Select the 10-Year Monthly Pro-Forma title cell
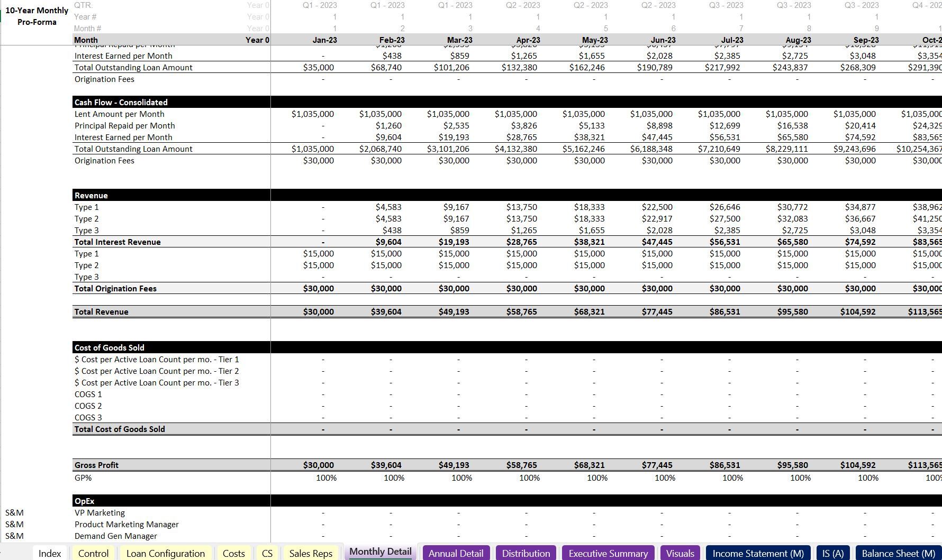 point(37,16)
